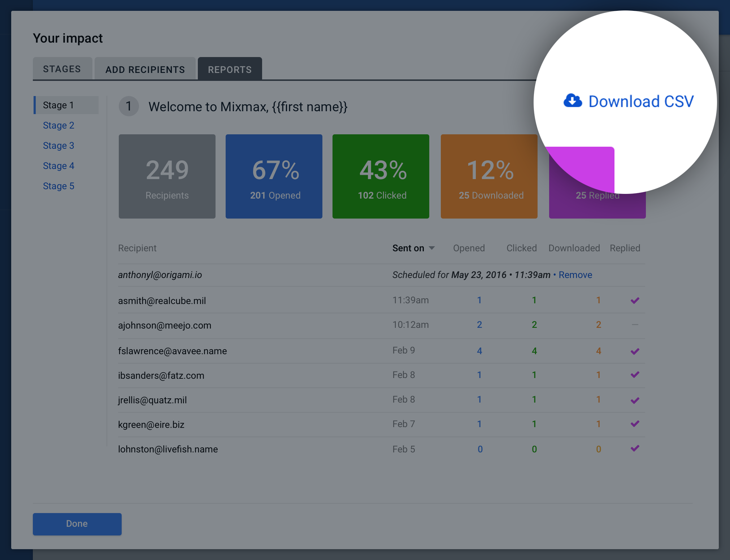Click the green 43% Clicked card
Viewport: 730px width, 560px height.
pyautogui.click(x=381, y=176)
